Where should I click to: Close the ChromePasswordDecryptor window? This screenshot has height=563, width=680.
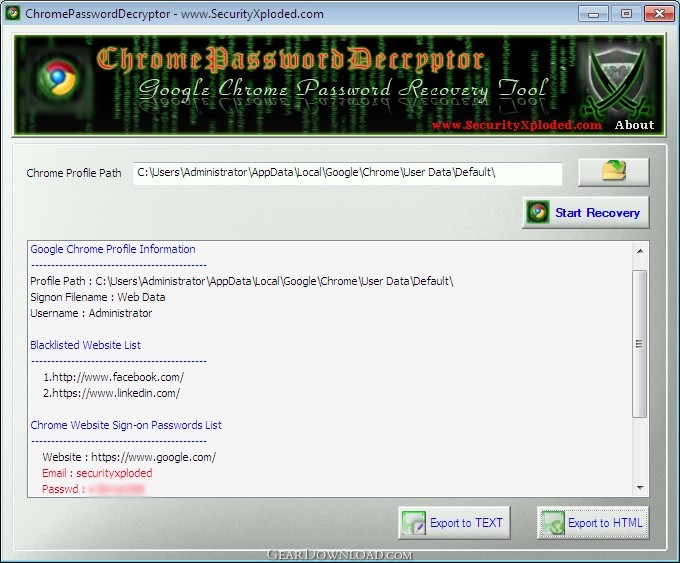(x=658, y=13)
